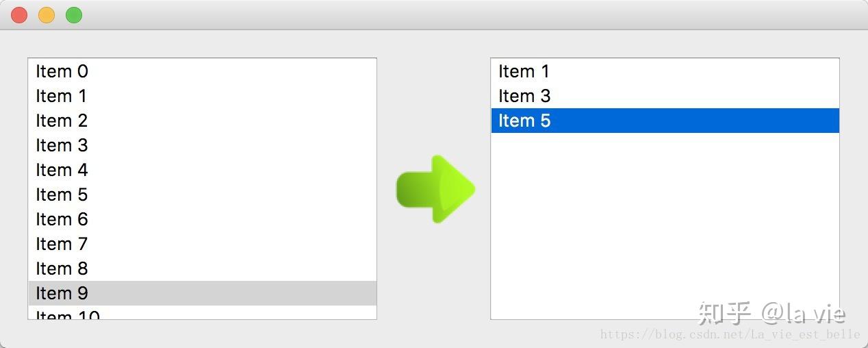Image resolution: width=868 pixels, height=348 pixels.
Task: Select Item 1 in the right list
Action: [524, 71]
